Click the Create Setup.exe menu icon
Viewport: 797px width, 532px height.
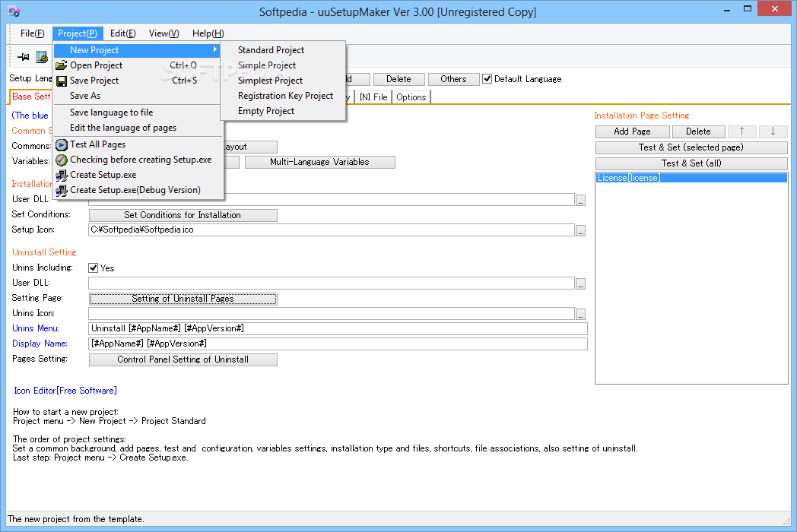[x=62, y=176]
